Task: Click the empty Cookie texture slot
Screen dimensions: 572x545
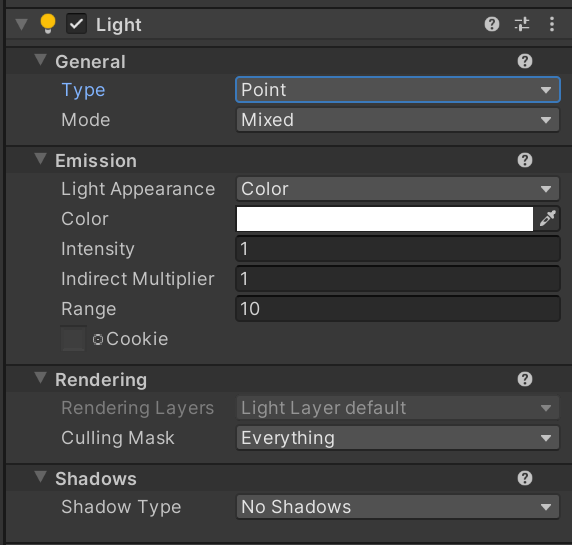Action: pos(73,339)
